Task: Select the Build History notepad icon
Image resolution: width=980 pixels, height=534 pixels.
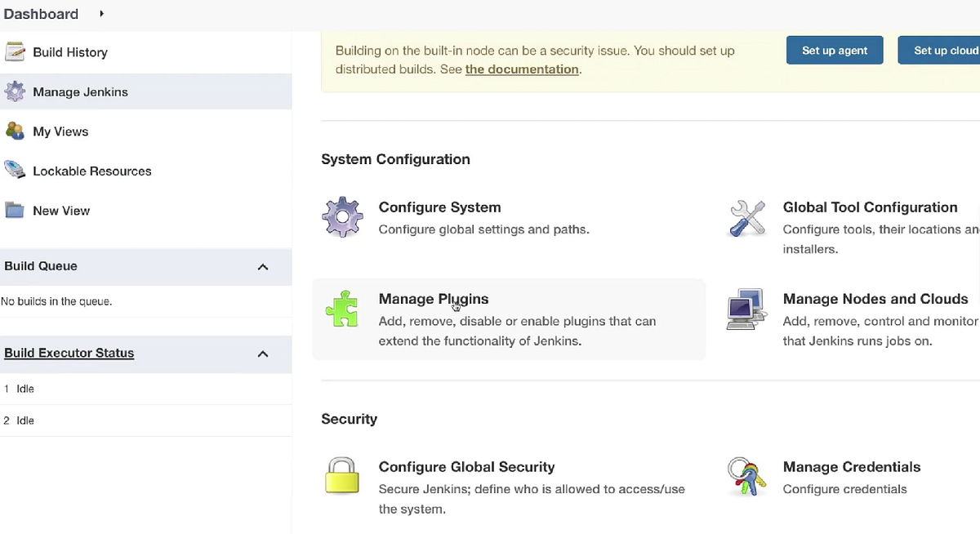Action: (x=14, y=51)
